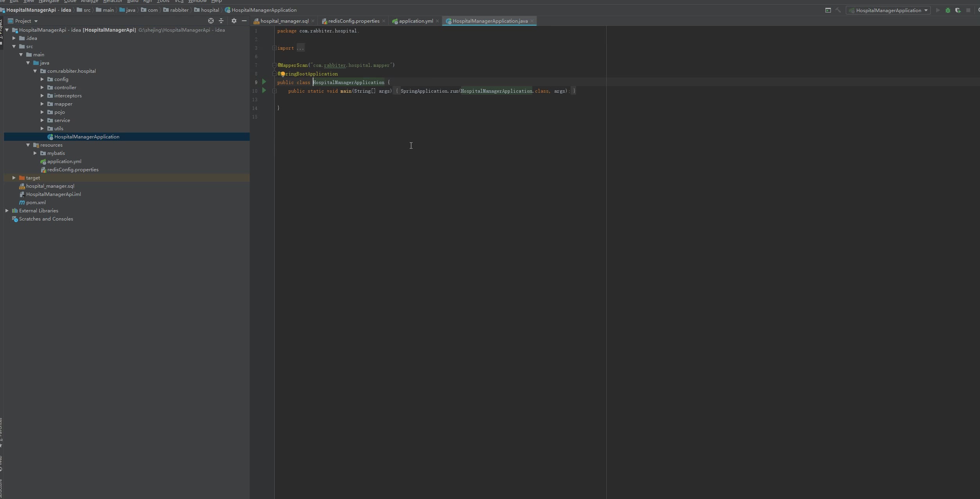Open the Navigate menu
Screen dimensions: 980x499
tap(49, 1)
